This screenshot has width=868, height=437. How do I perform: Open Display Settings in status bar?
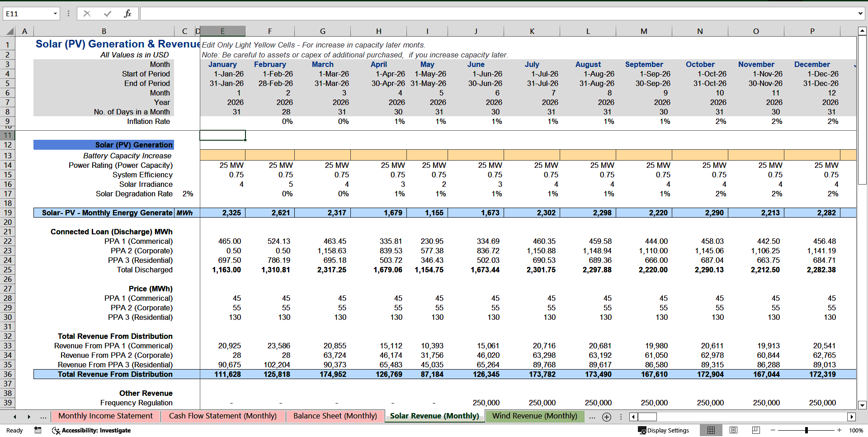pos(664,430)
